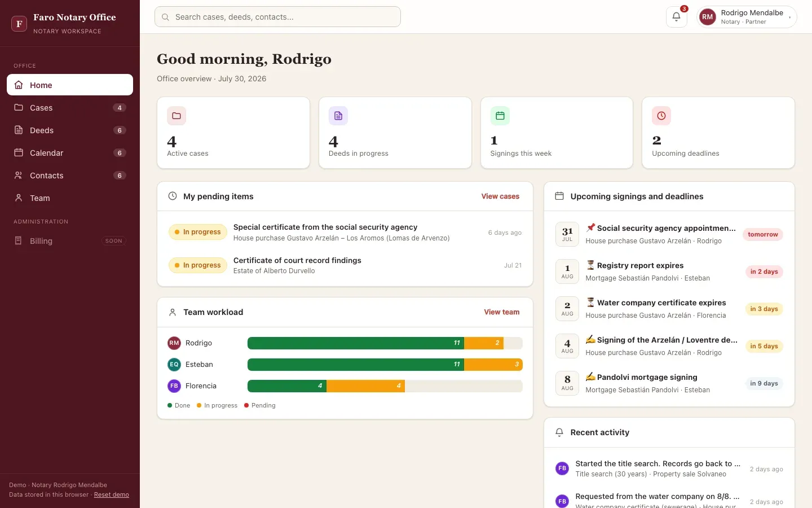The width and height of the screenshot is (812, 508).
Task: Click the Reset demo link
Action: (x=112, y=495)
